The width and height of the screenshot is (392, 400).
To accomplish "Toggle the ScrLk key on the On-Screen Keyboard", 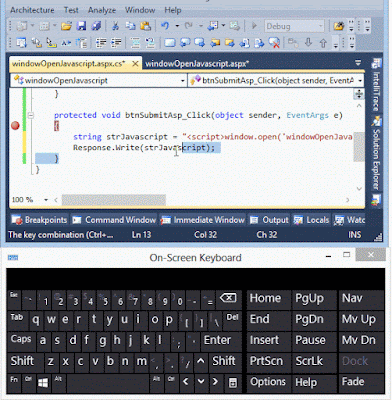I will tap(309, 361).
